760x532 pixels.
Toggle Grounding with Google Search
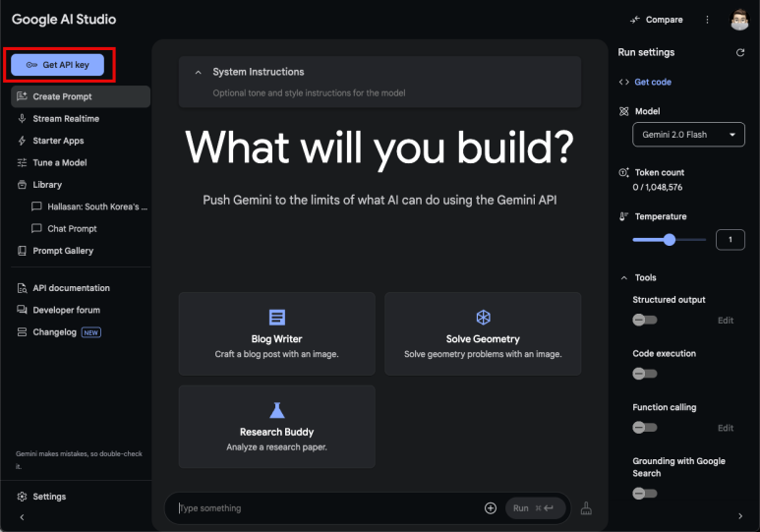click(x=645, y=494)
